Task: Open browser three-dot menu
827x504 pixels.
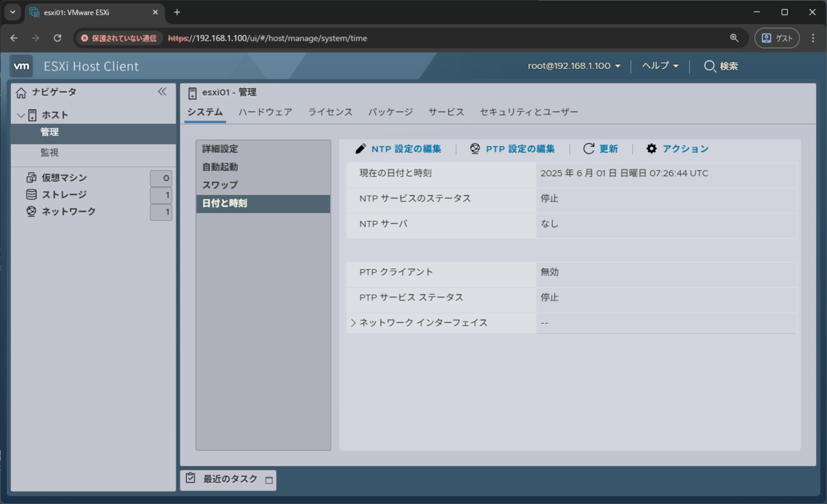Action: 813,38
